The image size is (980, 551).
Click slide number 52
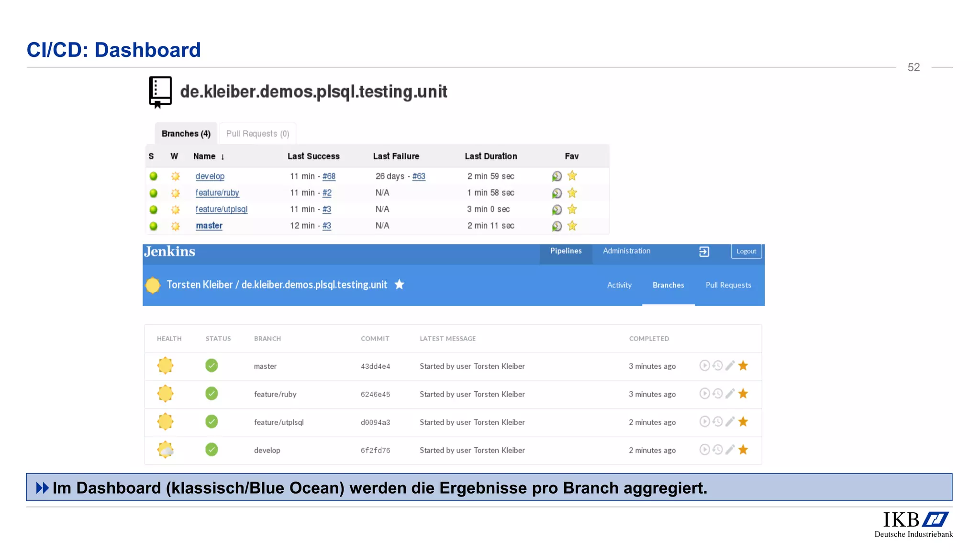tap(913, 67)
